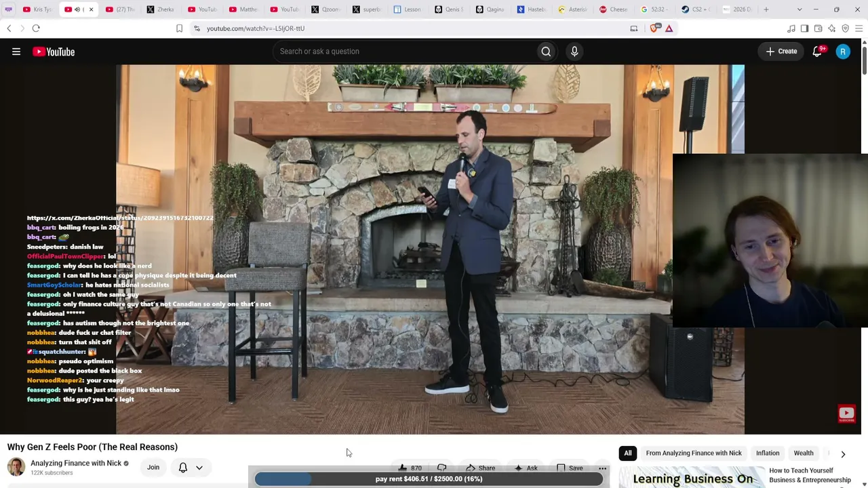This screenshot has width=868, height=488.
Task: Click the search magnifier button
Action: (546, 52)
